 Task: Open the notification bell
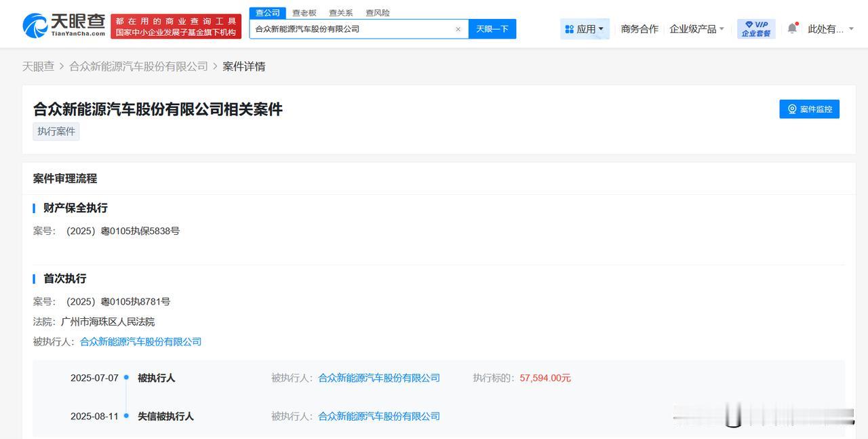click(792, 28)
